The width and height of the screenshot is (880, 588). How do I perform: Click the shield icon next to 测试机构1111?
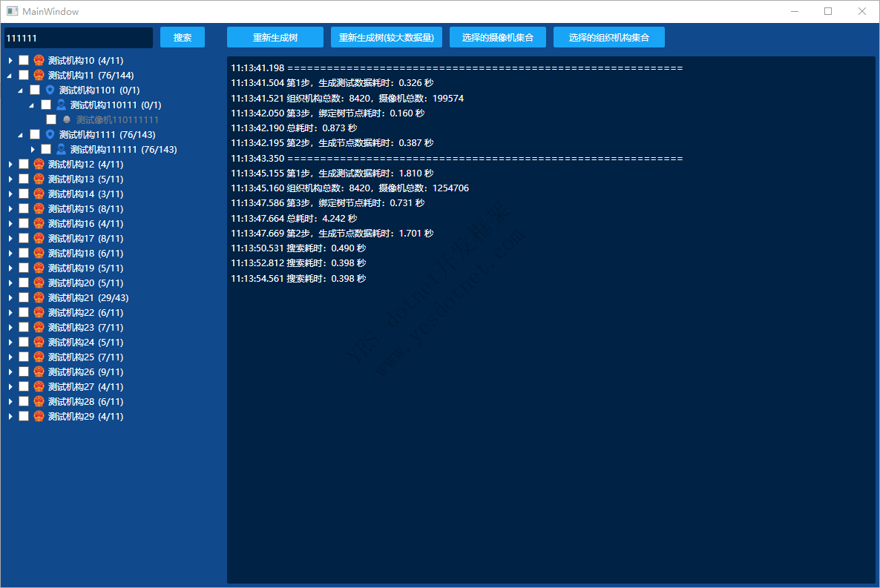click(x=50, y=134)
